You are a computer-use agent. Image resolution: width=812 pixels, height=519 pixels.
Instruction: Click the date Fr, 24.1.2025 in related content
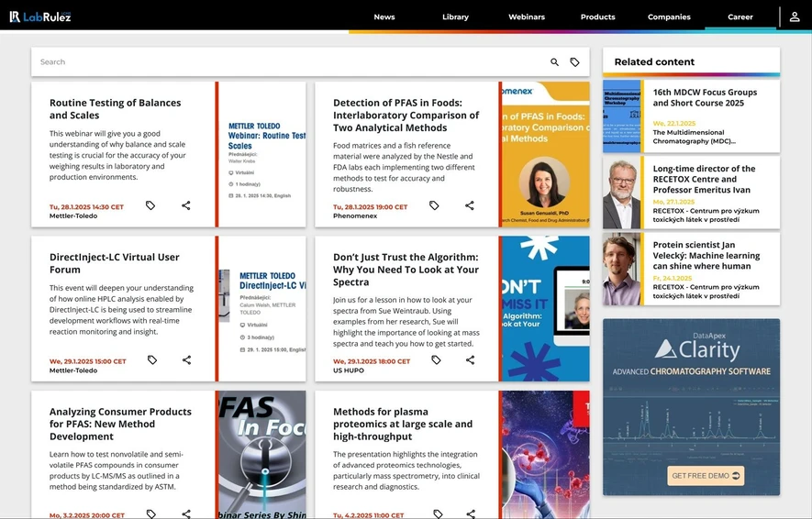click(x=673, y=278)
